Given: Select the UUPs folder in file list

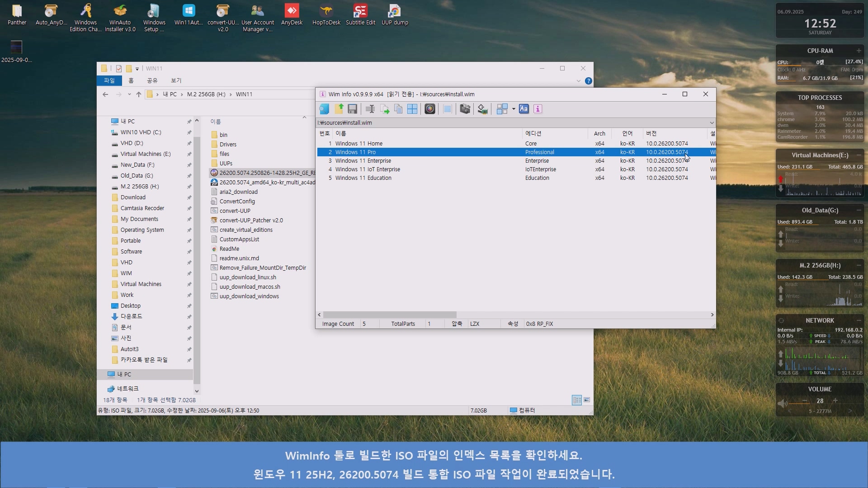Looking at the screenshot, I should (x=226, y=164).
